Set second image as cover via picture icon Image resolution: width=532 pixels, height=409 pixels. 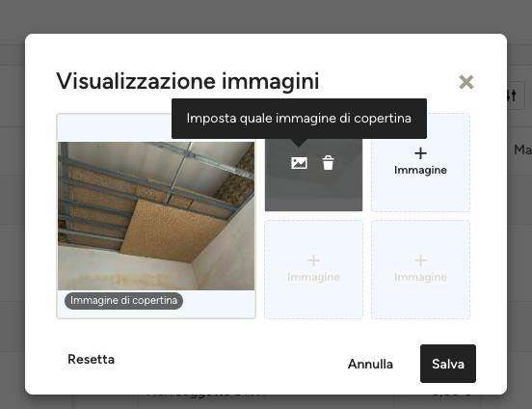[299, 163]
